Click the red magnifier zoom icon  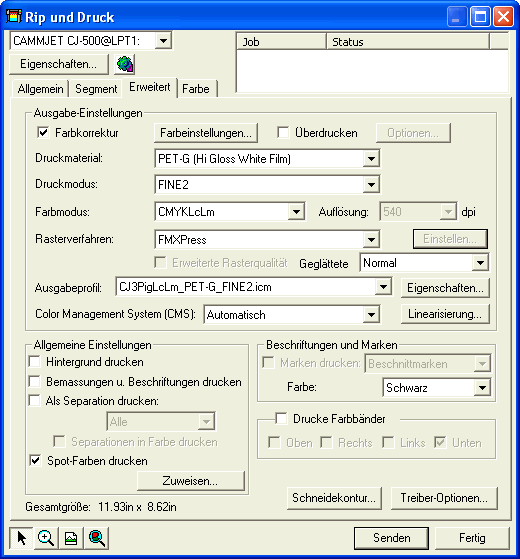(x=97, y=538)
